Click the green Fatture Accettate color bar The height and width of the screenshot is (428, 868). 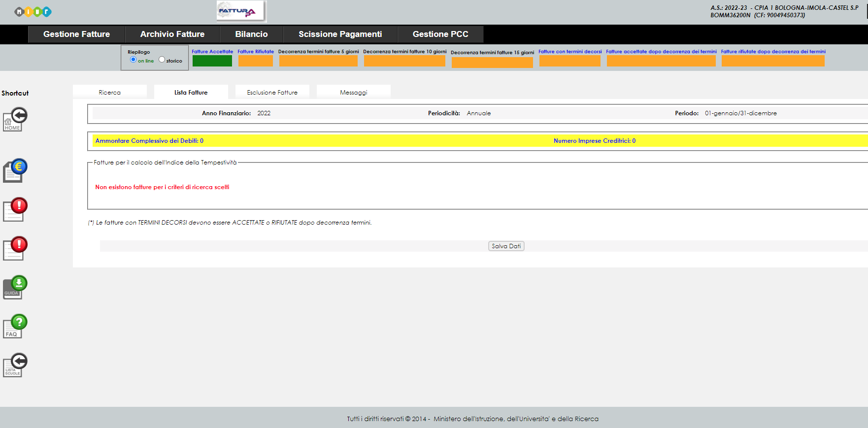click(212, 61)
